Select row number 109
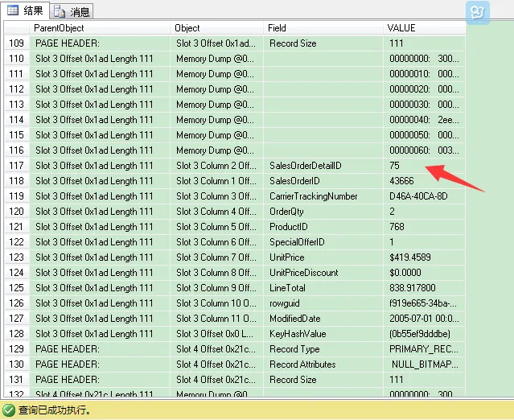This screenshot has width=514, height=420. point(16,43)
